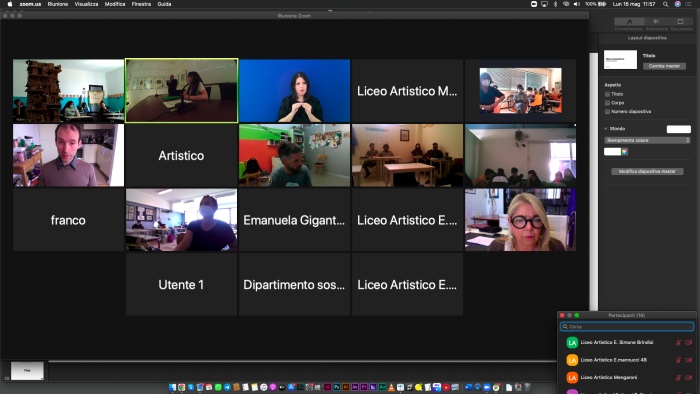Click camera-off icon for Liceo Artistico E.mannucci 4B
Image resolution: width=700 pixels, height=394 pixels.
coord(689,360)
